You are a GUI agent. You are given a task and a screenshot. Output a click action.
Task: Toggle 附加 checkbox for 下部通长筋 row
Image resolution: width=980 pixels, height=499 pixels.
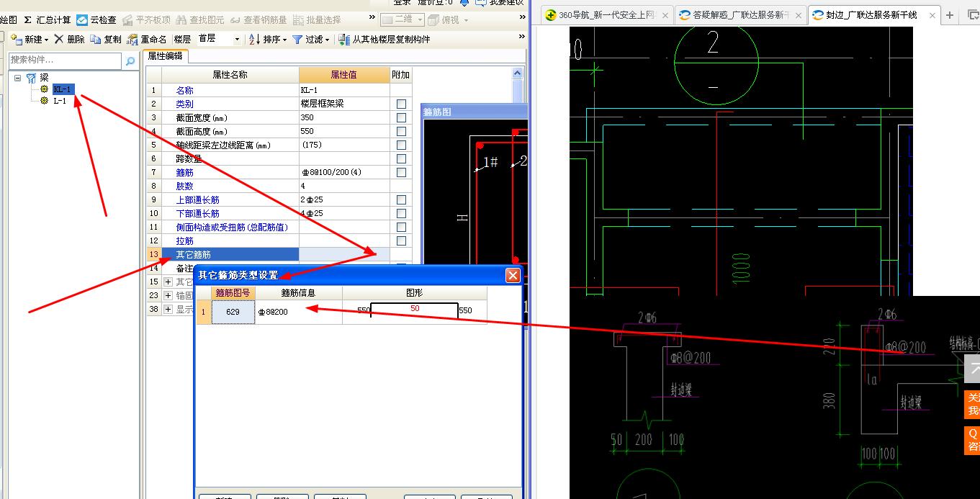click(x=401, y=213)
